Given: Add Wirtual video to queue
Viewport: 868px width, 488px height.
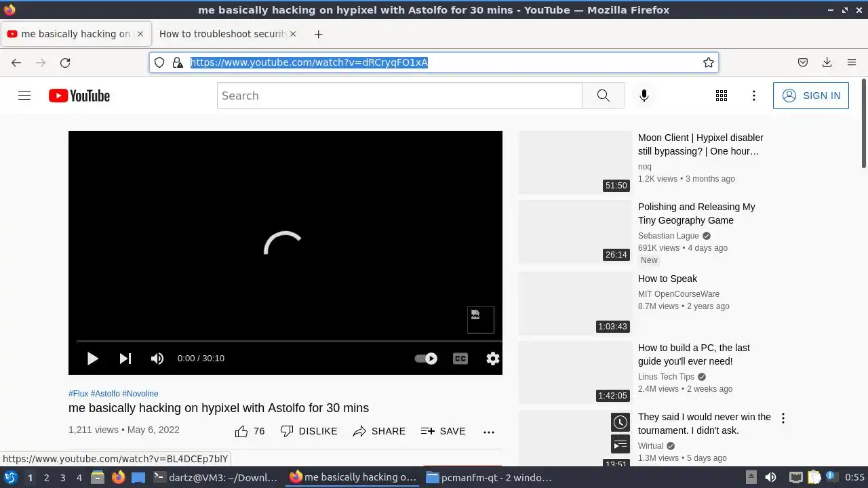Looking at the screenshot, I should click(620, 445).
